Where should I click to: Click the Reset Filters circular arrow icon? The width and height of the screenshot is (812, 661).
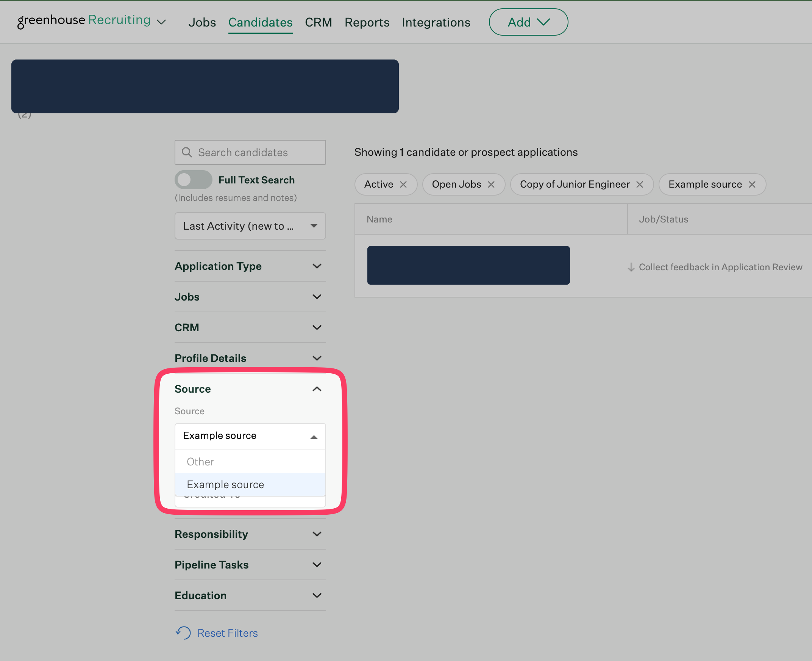pyautogui.click(x=183, y=633)
